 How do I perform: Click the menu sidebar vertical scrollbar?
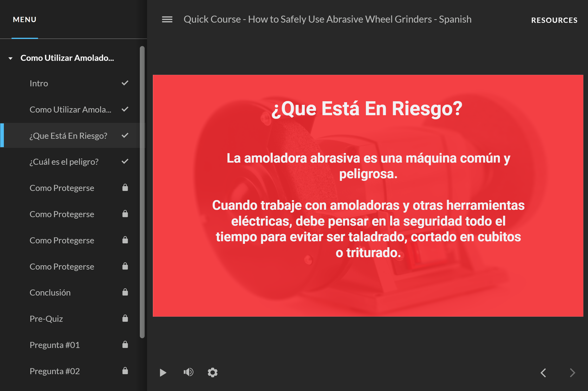[142, 192]
